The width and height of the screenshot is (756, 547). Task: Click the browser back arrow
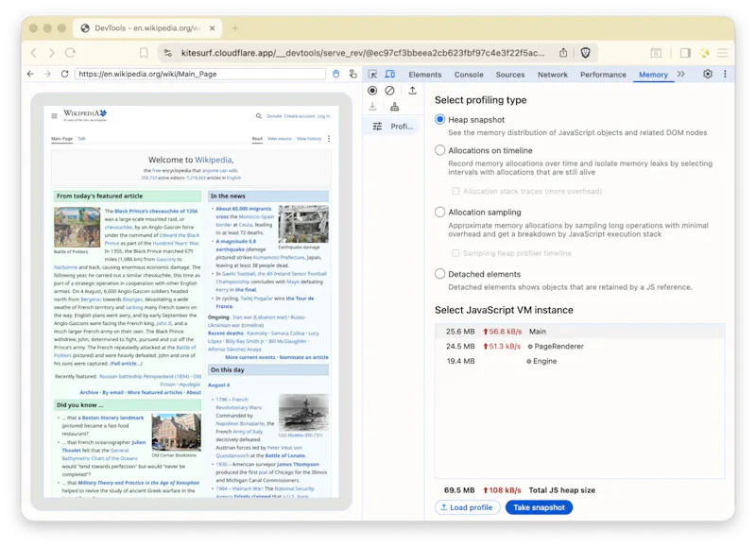coord(34,53)
